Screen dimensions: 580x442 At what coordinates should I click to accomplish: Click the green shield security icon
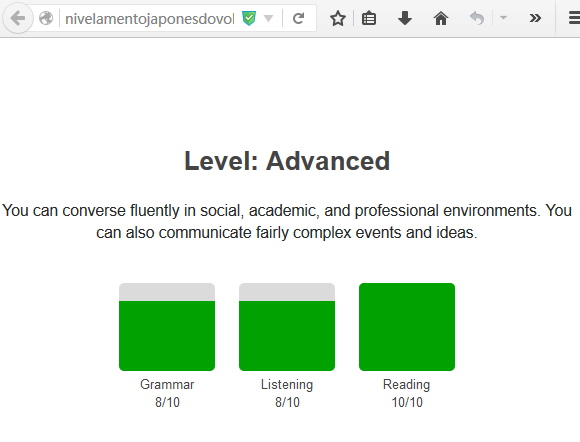[249, 18]
